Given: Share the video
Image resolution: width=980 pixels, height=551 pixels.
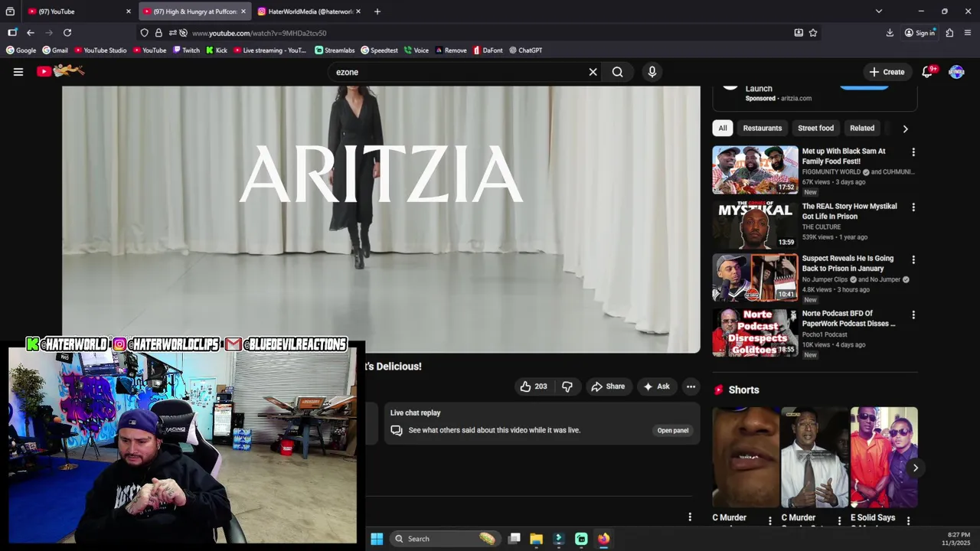Looking at the screenshot, I should point(608,386).
